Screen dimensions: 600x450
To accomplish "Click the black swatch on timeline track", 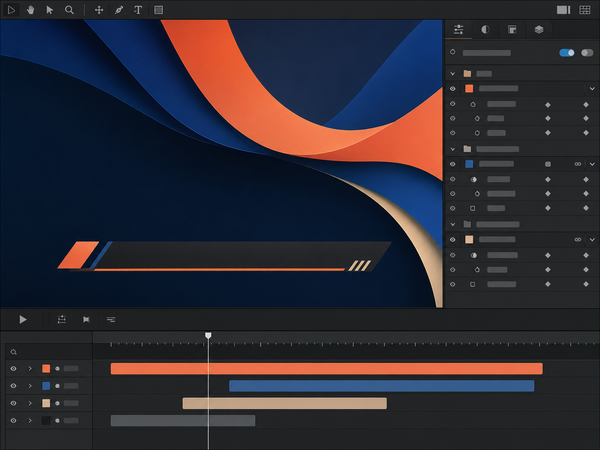I will tap(46, 421).
